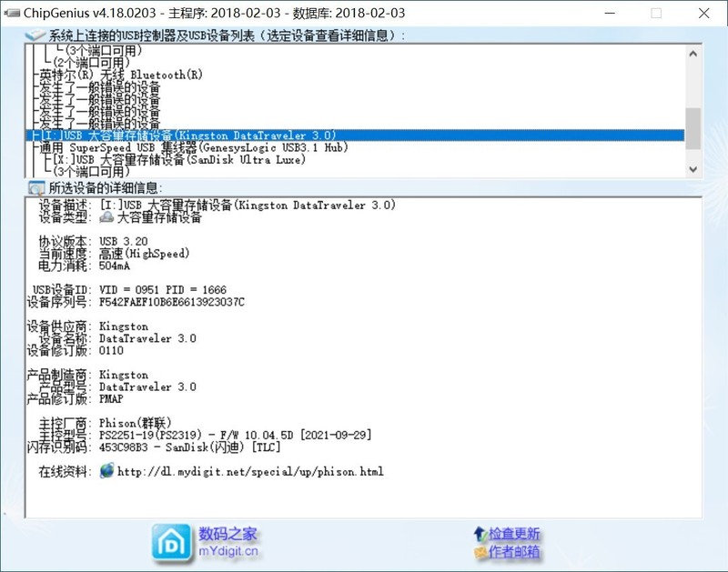Click the 高速(HighSpeed) speed value
The image size is (728, 572).
(x=144, y=254)
